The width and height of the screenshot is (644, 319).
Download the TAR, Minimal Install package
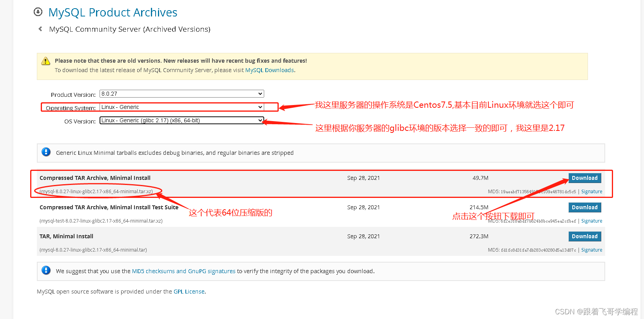pyautogui.click(x=584, y=236)
